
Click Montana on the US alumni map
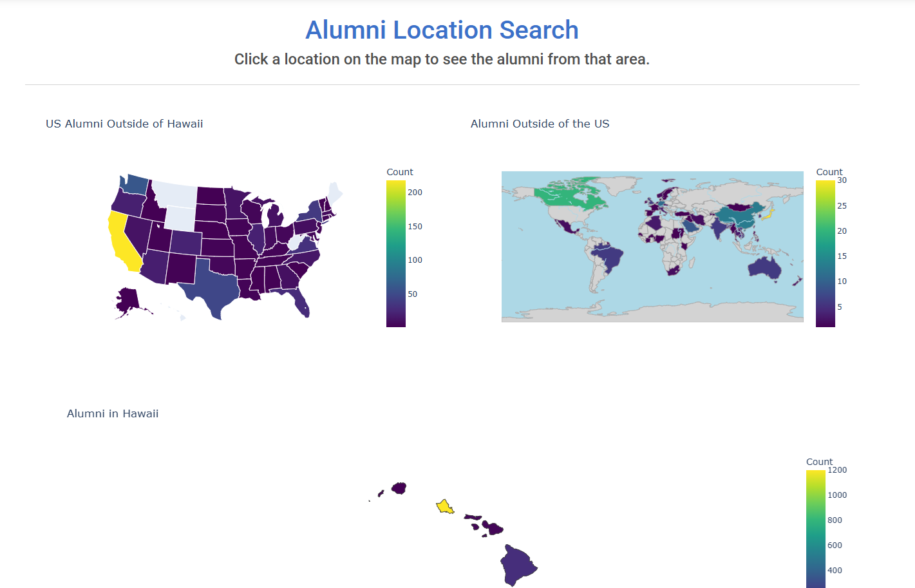point(175,194)
